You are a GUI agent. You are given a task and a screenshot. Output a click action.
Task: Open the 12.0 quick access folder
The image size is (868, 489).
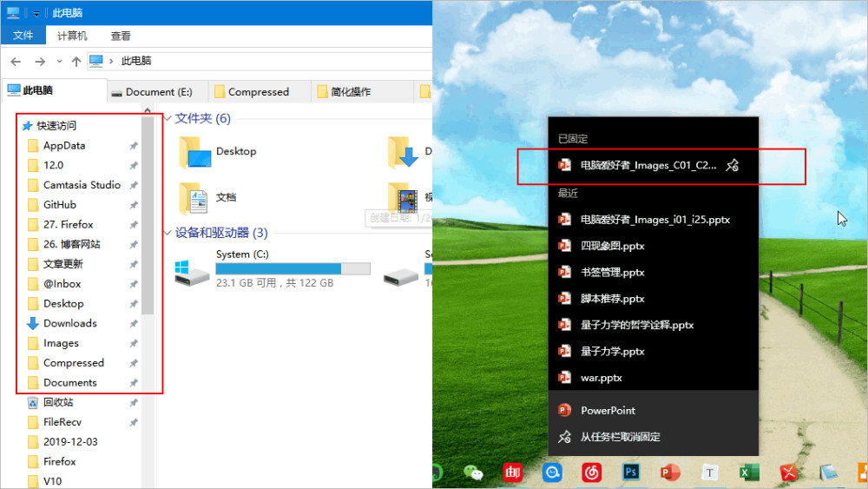(x=53, y=165)
